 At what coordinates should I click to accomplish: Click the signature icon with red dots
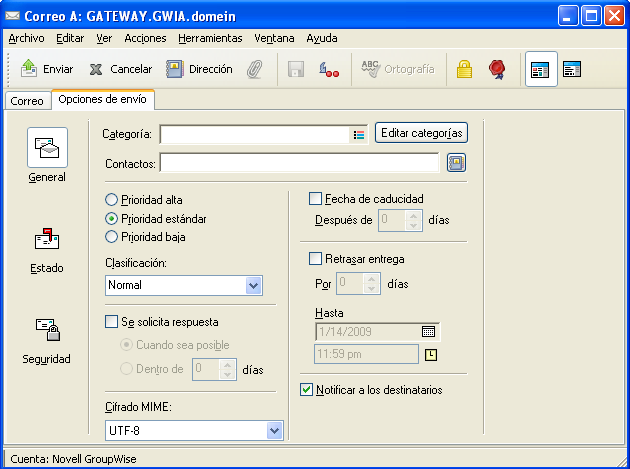point(329,69)
